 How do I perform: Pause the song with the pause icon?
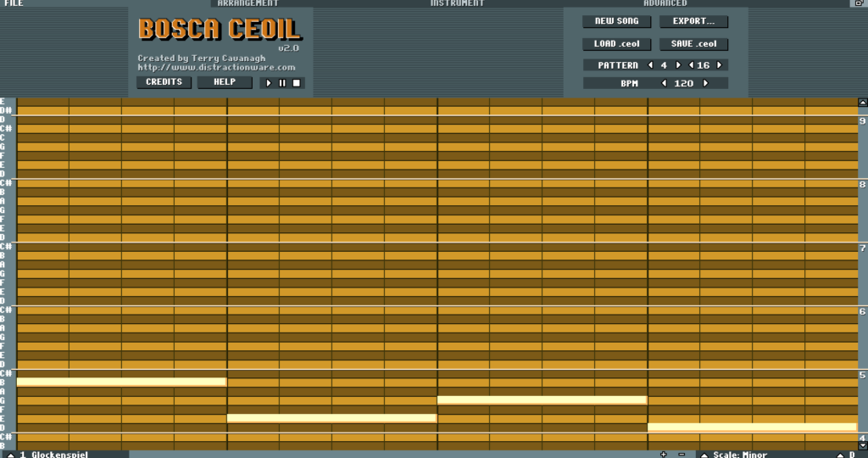click(x=282, y=83)
